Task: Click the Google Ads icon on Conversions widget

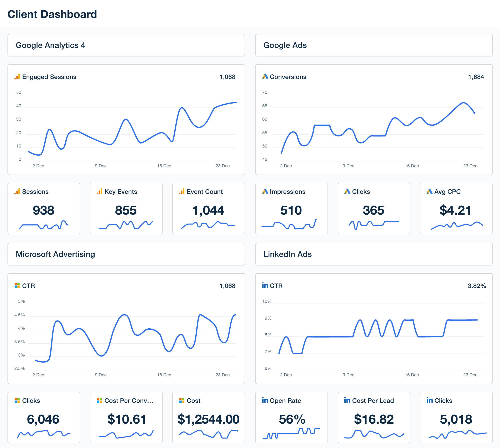Action: click(x=265, y=76)
